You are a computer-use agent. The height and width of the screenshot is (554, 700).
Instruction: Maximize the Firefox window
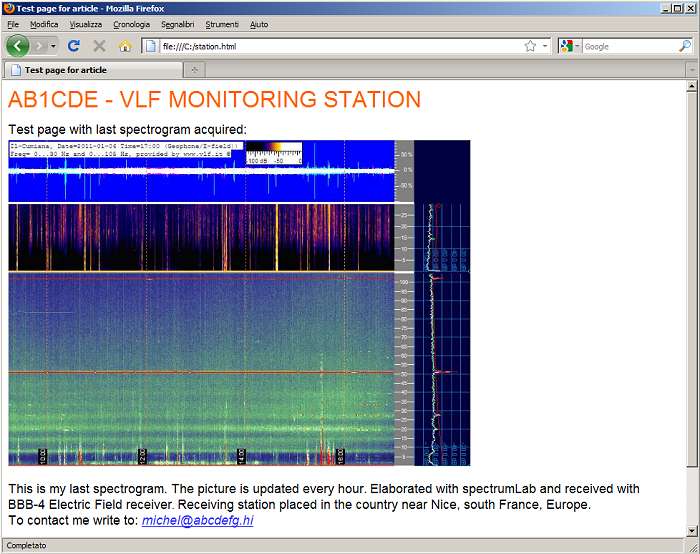pyautogui.click(x=678, y=8)
